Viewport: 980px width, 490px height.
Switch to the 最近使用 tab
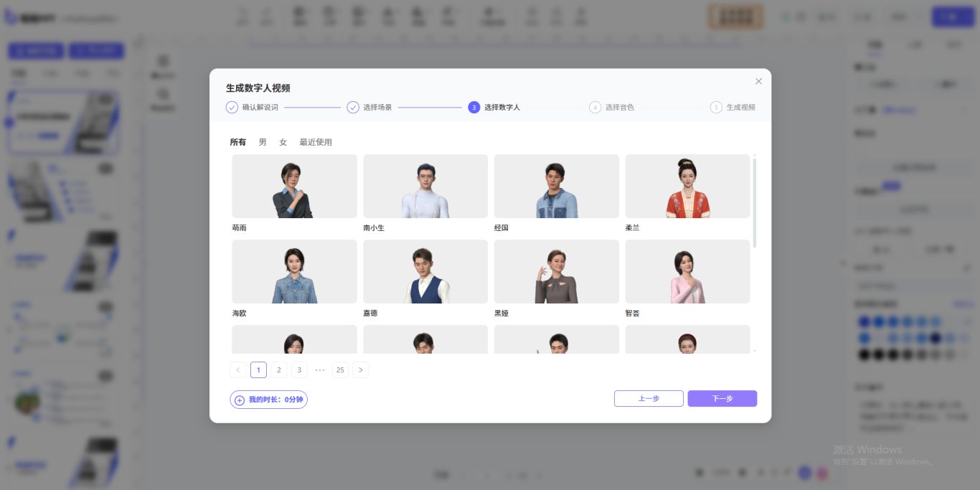click(x=316, y=142)
